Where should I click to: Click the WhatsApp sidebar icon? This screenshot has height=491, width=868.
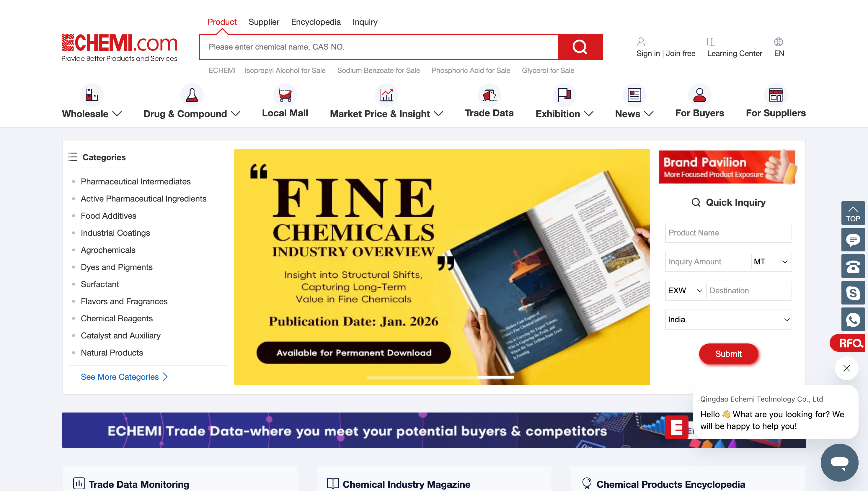point(853,319)
